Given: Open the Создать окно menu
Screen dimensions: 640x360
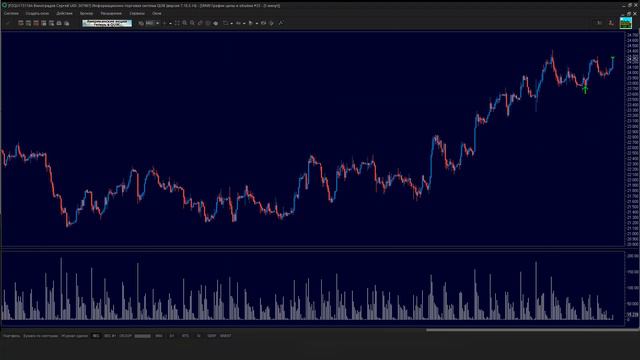Looking at the screenshot, I should coord(37,13).
